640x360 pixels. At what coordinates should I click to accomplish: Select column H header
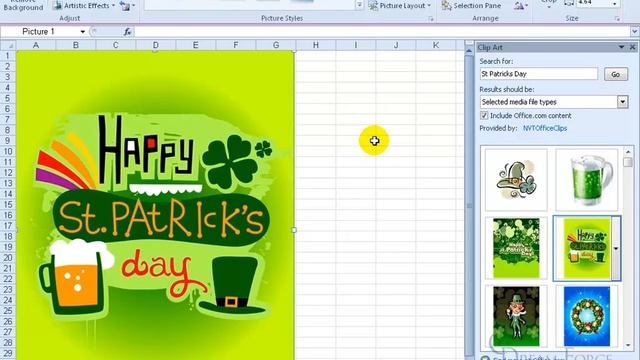(316, 45)
